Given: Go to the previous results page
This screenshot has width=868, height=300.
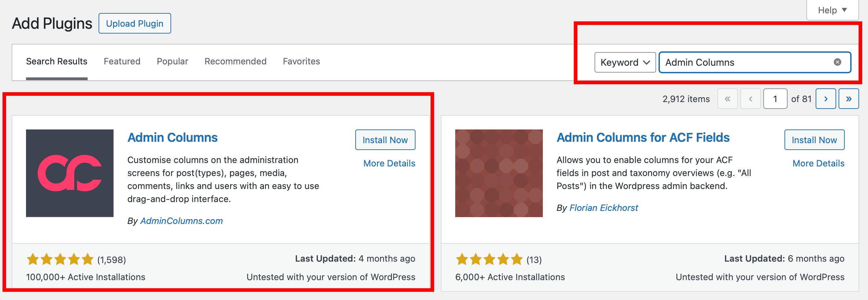Looking at the screenshot, I should (x=750, y=99).
